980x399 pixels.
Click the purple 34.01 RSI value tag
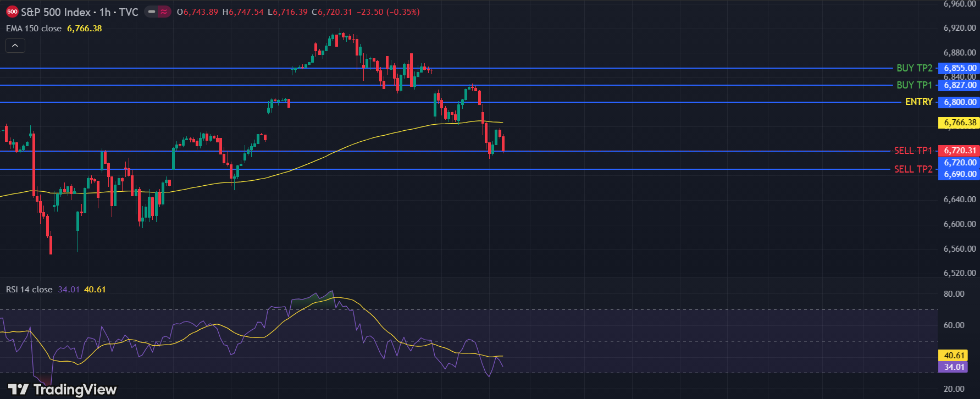954,367
